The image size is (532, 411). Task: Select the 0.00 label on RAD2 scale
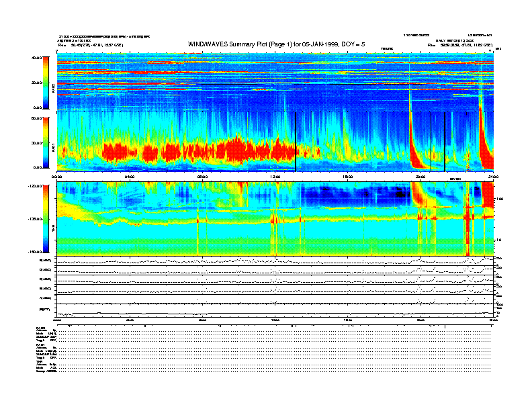coord(38,107)
